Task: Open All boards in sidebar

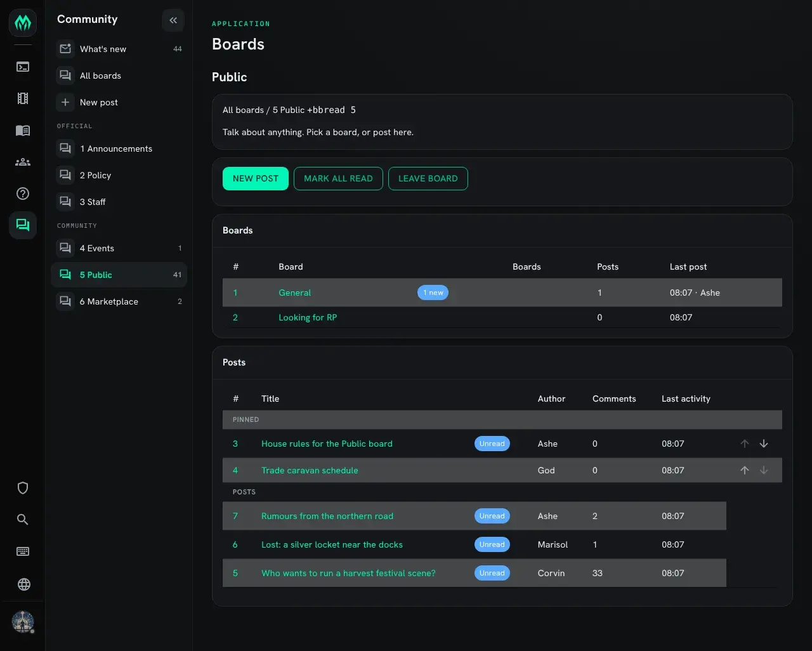Action: tap(119, 76)
